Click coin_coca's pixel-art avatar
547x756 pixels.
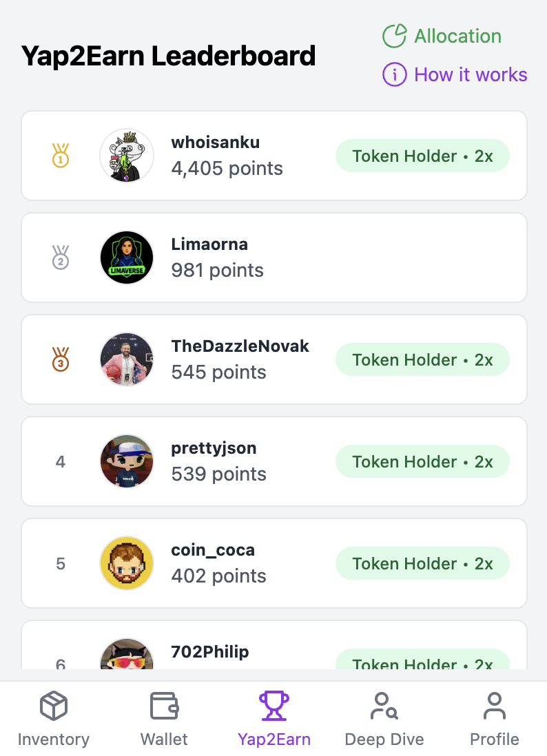pyautogui.click(x=127, y=563)
